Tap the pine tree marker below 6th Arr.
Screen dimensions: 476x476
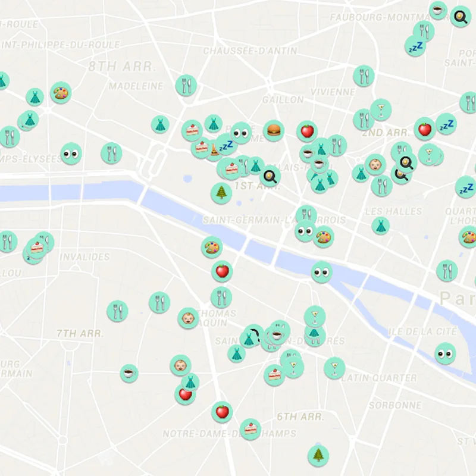tap(318, 456)
